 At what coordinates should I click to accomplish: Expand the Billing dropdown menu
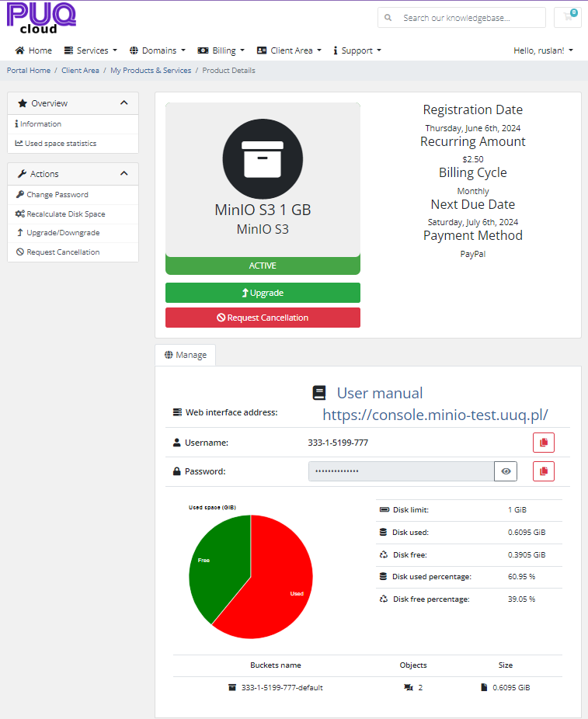(221, 50)
